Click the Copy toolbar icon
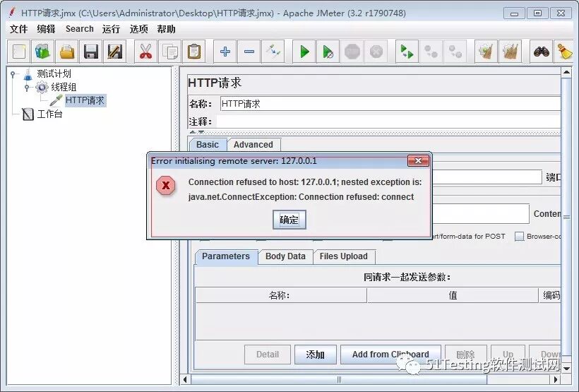Screen dimensions: 579x392 click(170, 52)
